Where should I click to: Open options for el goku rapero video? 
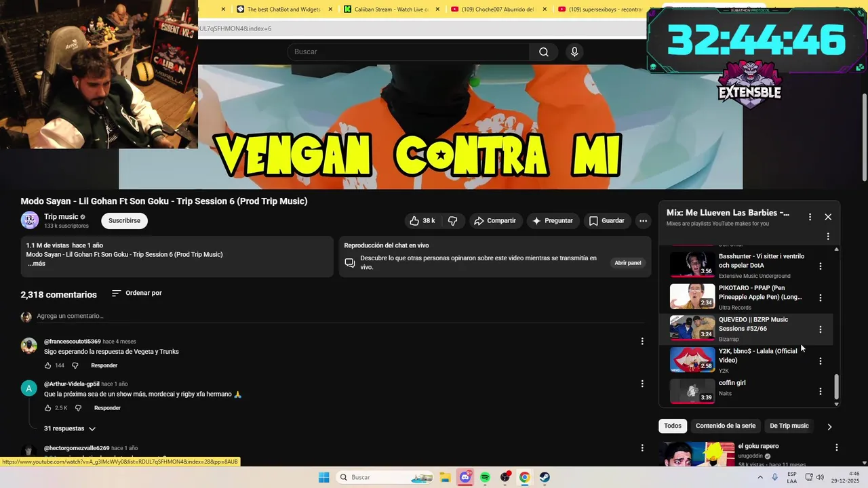(x=836, y=447)
